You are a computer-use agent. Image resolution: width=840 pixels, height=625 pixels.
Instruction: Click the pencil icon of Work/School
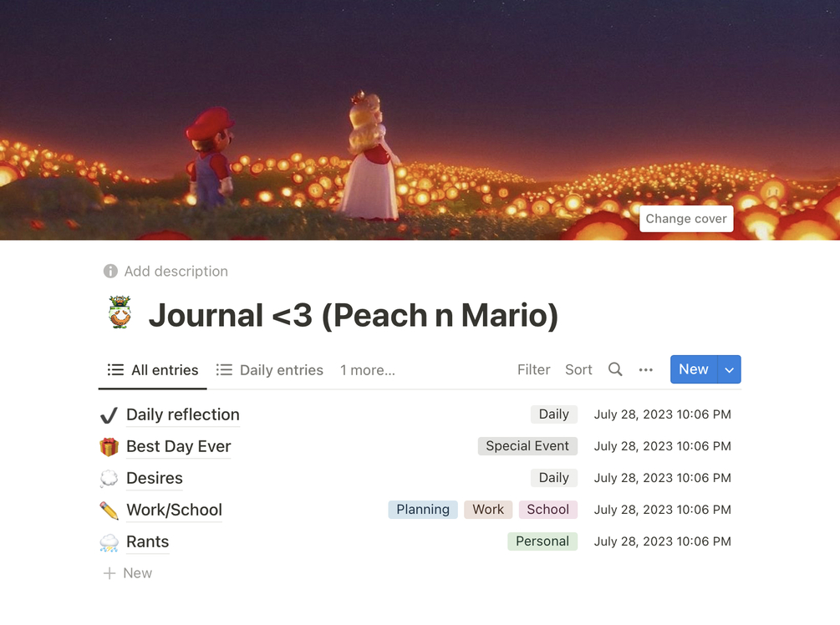coord(109,510)
